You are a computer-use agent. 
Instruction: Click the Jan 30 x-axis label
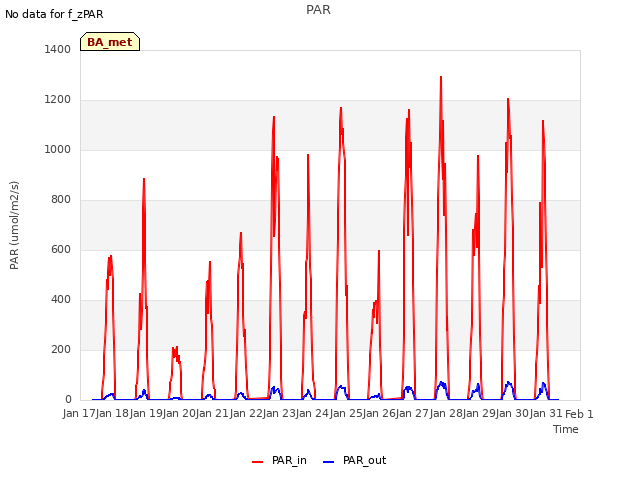pos(513,413)
